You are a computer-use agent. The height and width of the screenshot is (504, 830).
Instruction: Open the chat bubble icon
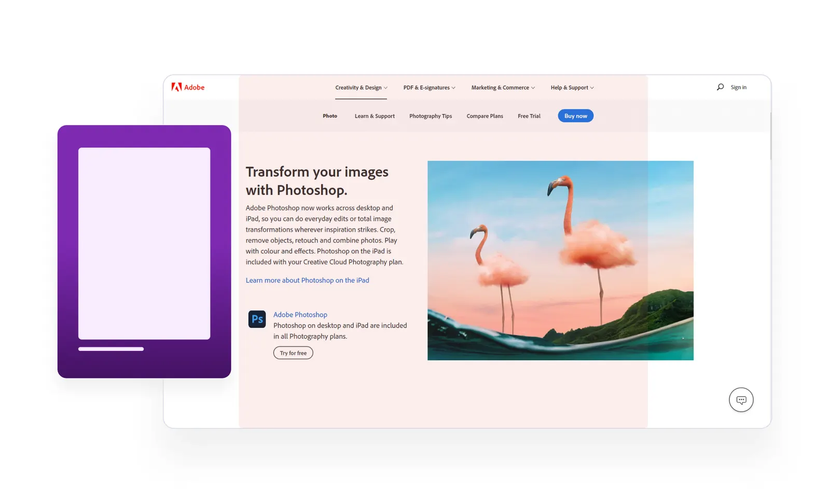(741, 400)
